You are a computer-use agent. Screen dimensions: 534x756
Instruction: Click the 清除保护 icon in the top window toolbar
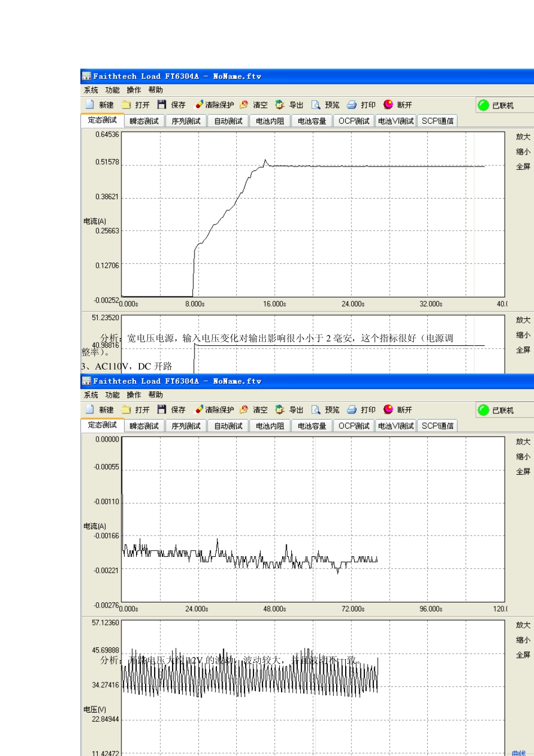(199, 105)
